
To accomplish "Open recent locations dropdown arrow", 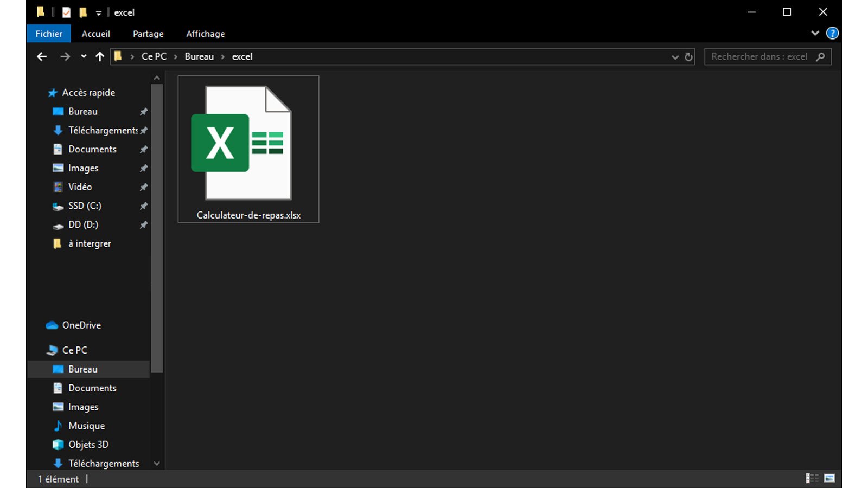I will pos(84,56).
